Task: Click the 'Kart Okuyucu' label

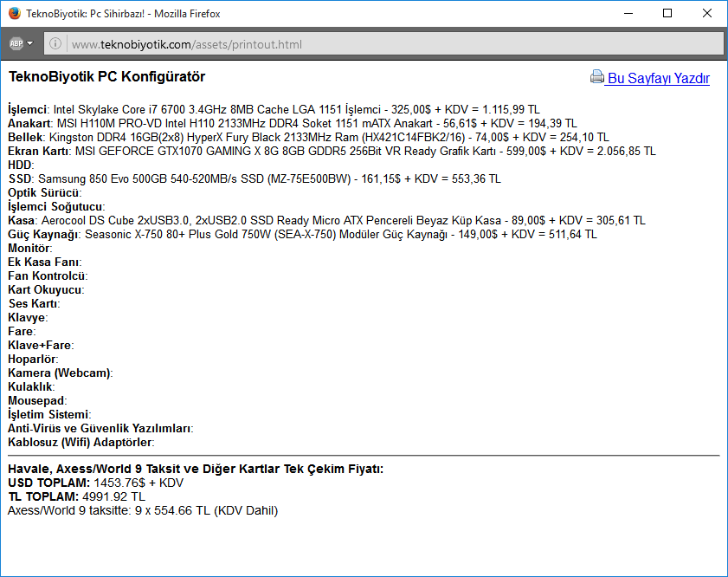Action: tap(46, 290)
